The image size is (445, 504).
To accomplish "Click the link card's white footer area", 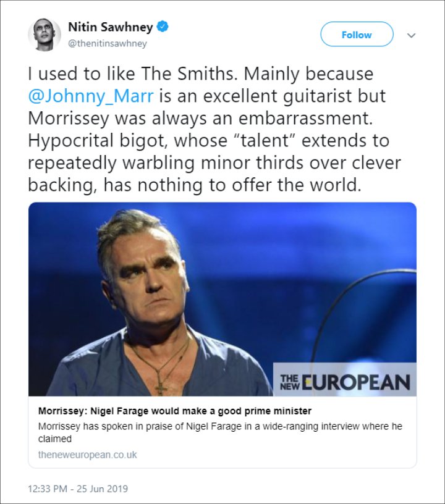I will coord(222,432).
